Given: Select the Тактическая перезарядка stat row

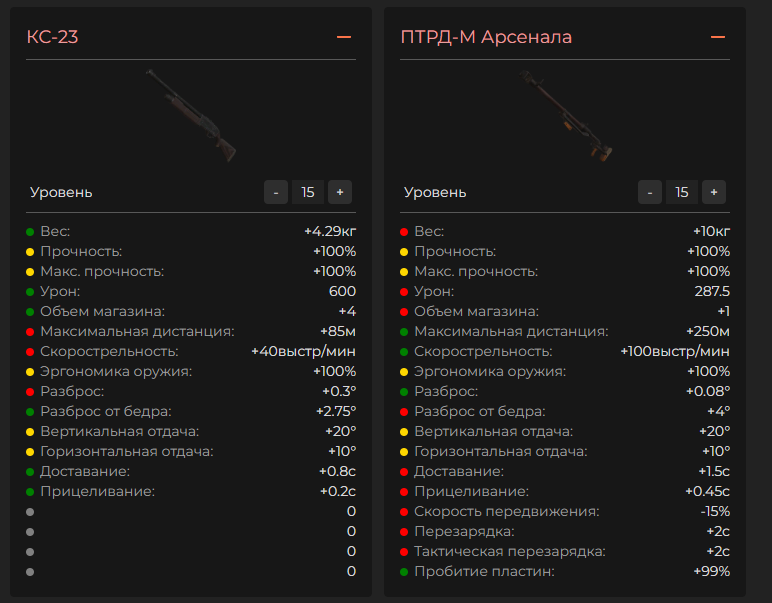Looking at the screenshot, I should 565,552.
